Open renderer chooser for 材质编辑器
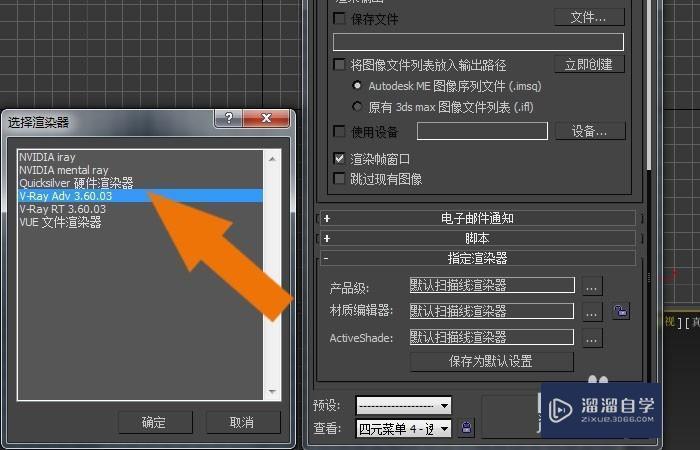Image resolution: width=700 pixels, height=450 pixels. 592,312
